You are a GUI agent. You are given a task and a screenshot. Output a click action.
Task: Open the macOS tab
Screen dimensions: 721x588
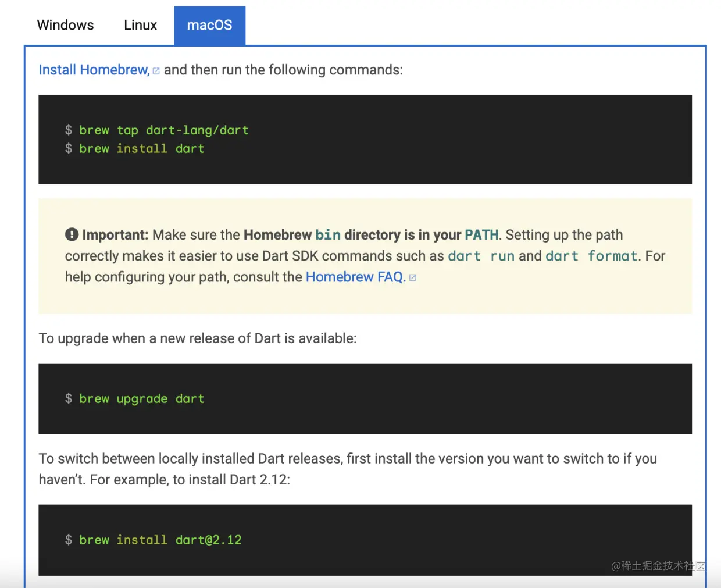click(x=209, y=25)
